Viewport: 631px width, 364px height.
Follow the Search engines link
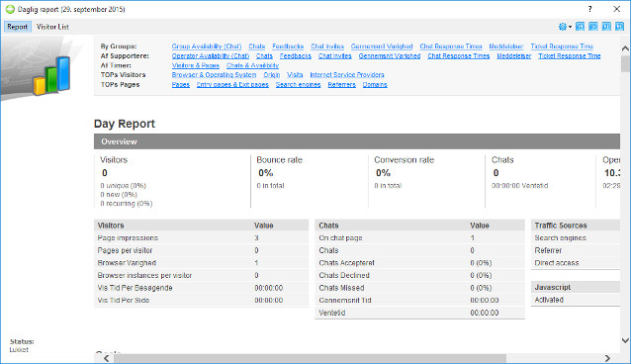pyautogui.click(x=299, y=84)
